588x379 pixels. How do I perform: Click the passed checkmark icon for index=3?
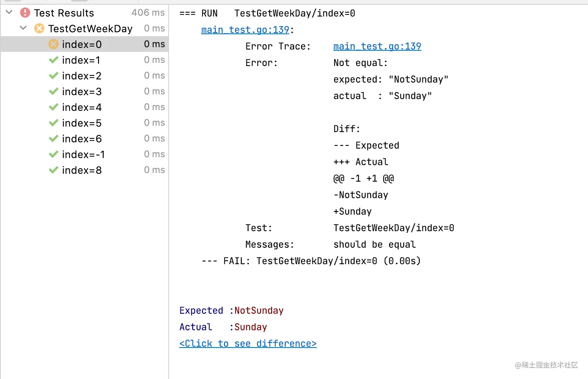pyautogui.click(x=53, y=91)
